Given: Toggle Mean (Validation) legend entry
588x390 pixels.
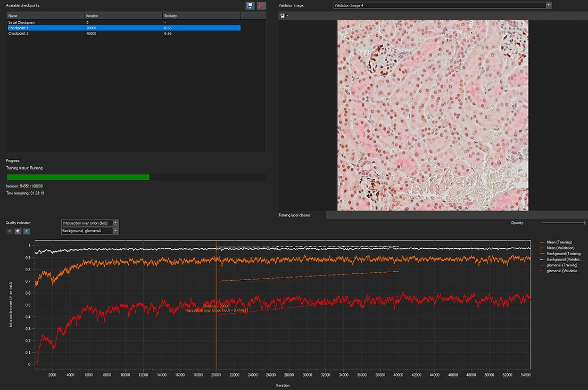Looking at the screenshot, I should pyautogui.click(x=560, y=247).
